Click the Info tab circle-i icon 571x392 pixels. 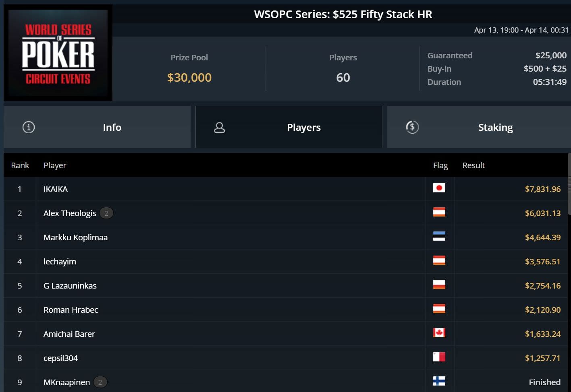pyautogui.click(x=29, y=128)
